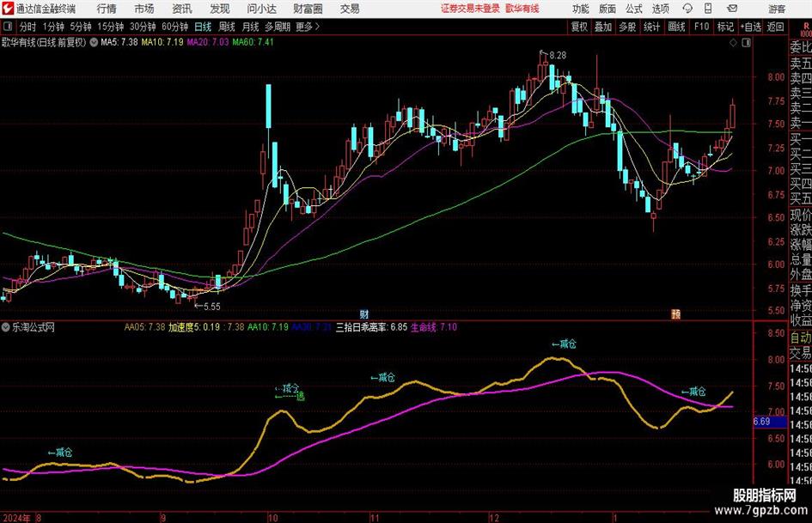The height and width of the screenshot is (523, 812).
Task: Open the 市场 menu
Action: coord(144,9)
